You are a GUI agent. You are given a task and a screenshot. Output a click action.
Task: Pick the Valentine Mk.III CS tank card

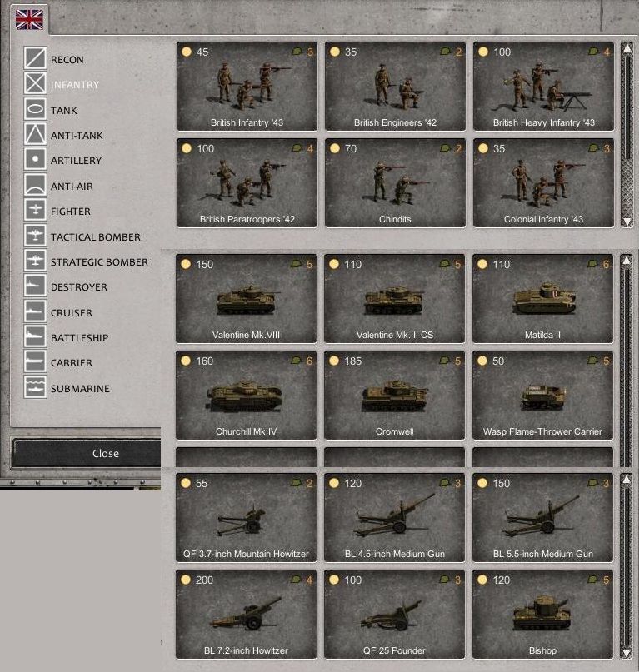pos(395,298)
